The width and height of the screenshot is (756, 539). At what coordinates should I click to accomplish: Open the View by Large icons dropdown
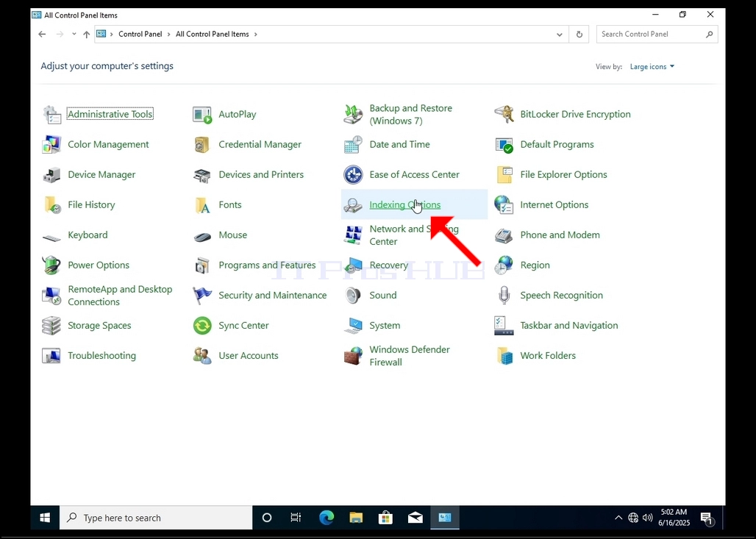pos(652,66)
